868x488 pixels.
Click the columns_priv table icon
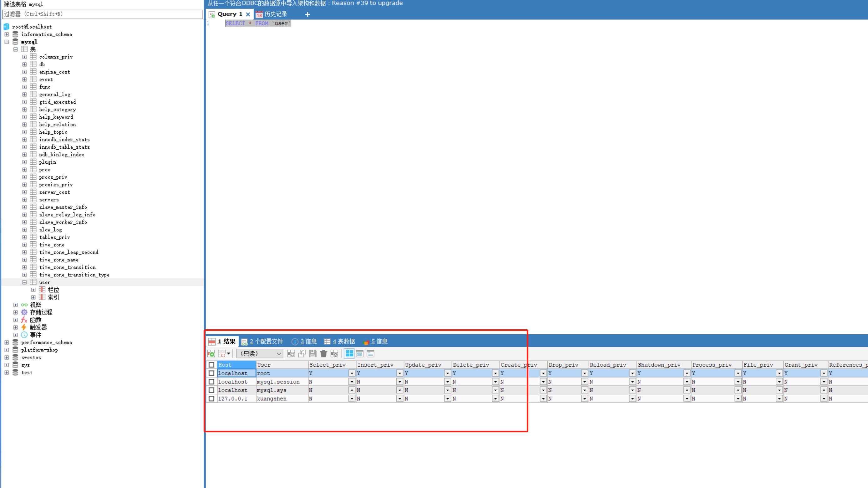pos(33,57)
